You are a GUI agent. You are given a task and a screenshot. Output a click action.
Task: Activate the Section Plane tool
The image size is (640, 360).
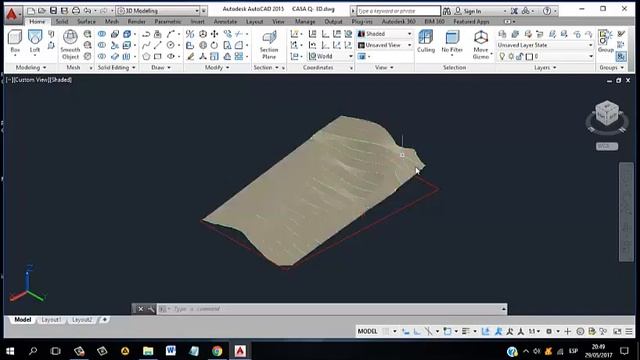click(x=269, y=44)
